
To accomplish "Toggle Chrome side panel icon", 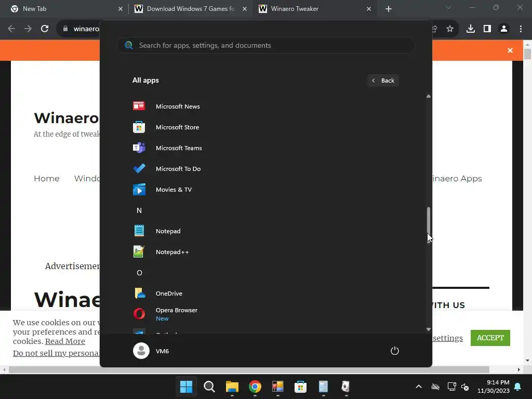I will (487, 29).
